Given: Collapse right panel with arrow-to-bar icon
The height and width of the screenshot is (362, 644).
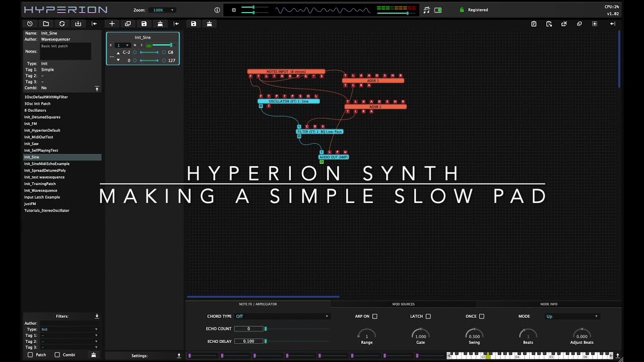Looking at the screenshot, I should pyautogui.click(x=612, y=24).
